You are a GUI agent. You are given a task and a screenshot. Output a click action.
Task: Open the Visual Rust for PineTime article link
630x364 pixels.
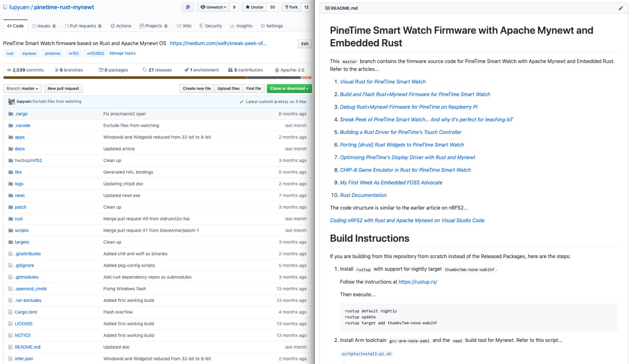(x=383, y=82)
